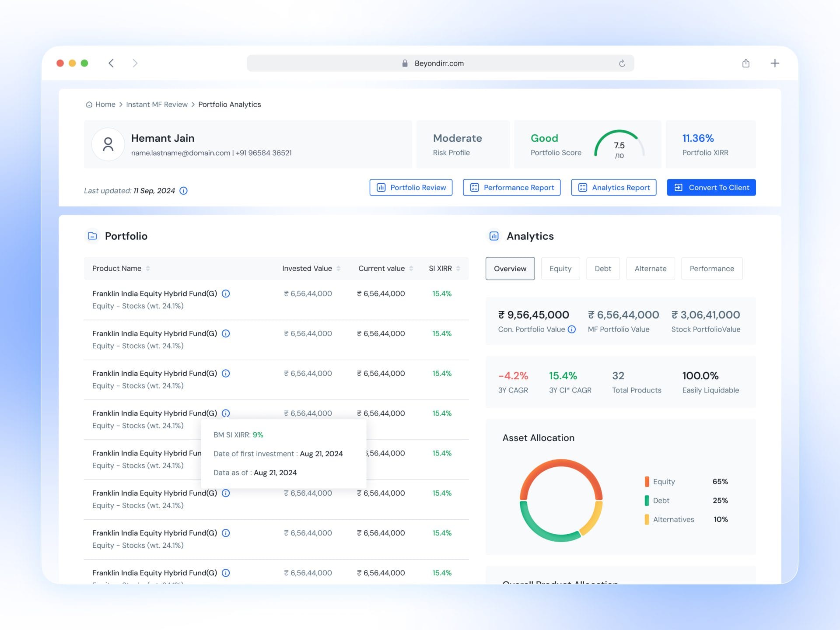
Task: Click the 65% Equity allocation value
Action: click(720, 482)
